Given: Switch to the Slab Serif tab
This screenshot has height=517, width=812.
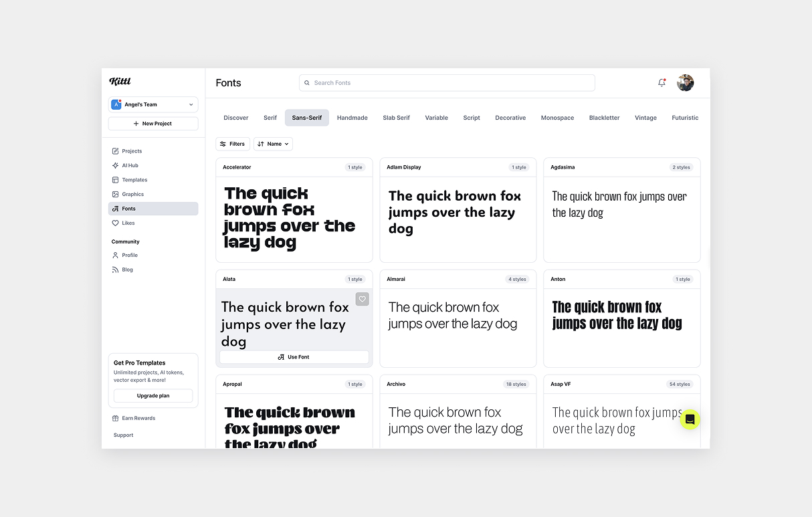Looking at the screenshot, I should pos(397,118).
